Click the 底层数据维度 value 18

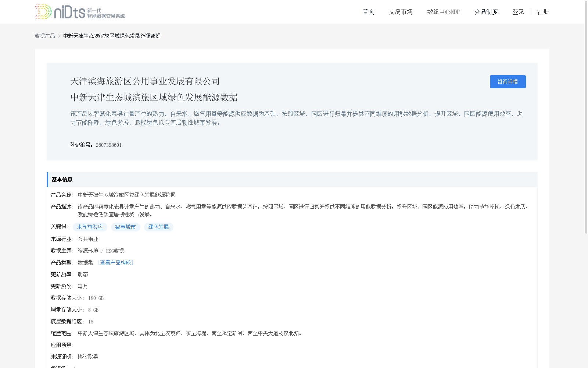(91, 322)
